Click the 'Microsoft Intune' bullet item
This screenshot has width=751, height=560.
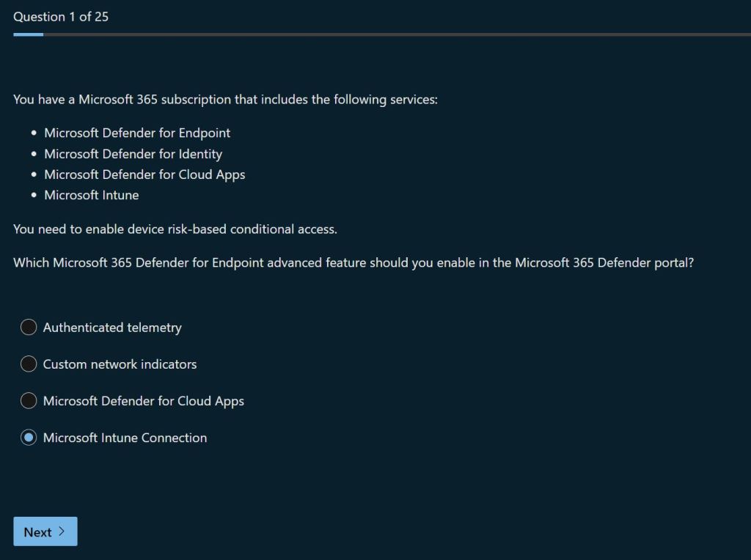[91, 195]
